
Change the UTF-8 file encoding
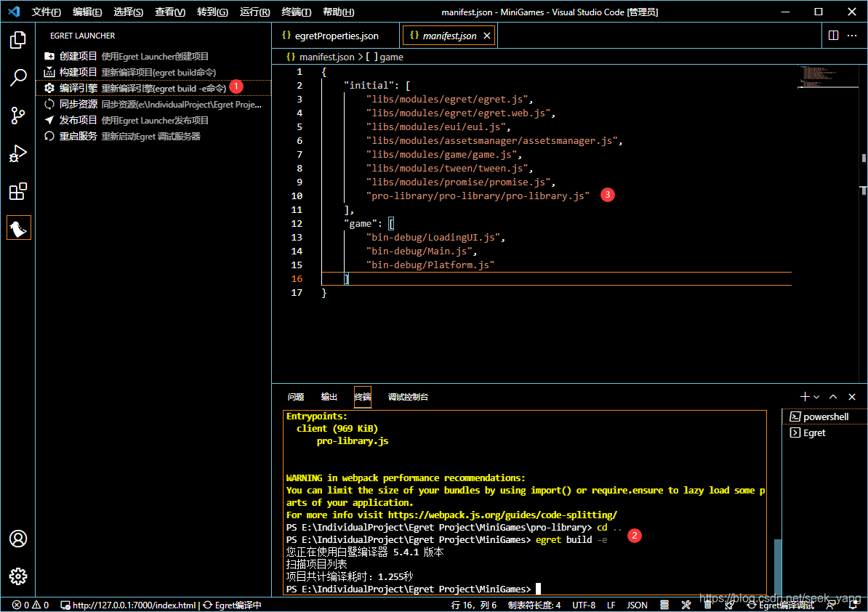(x=584, y=605)
